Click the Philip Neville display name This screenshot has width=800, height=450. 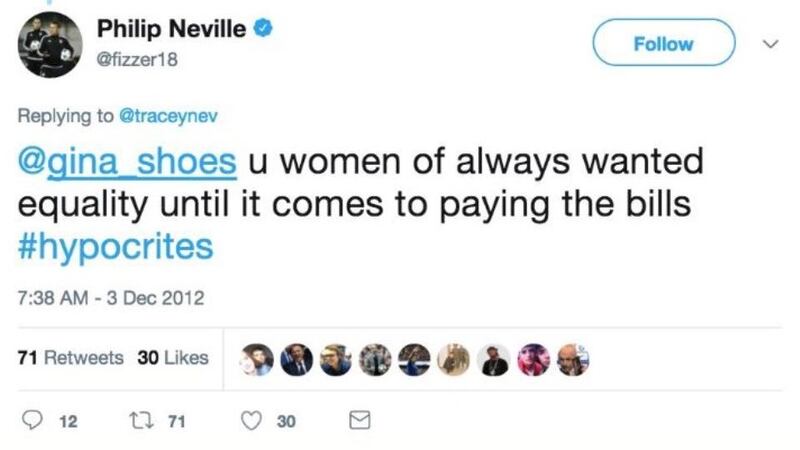pyautogui.click(x=172, y=30)
